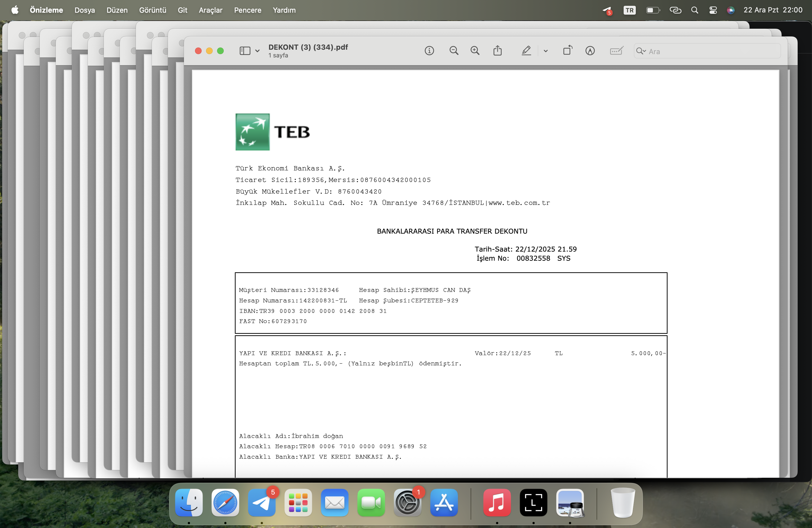
Task: Open the Trash in the Dock
Action: click(x=623, y=502)
